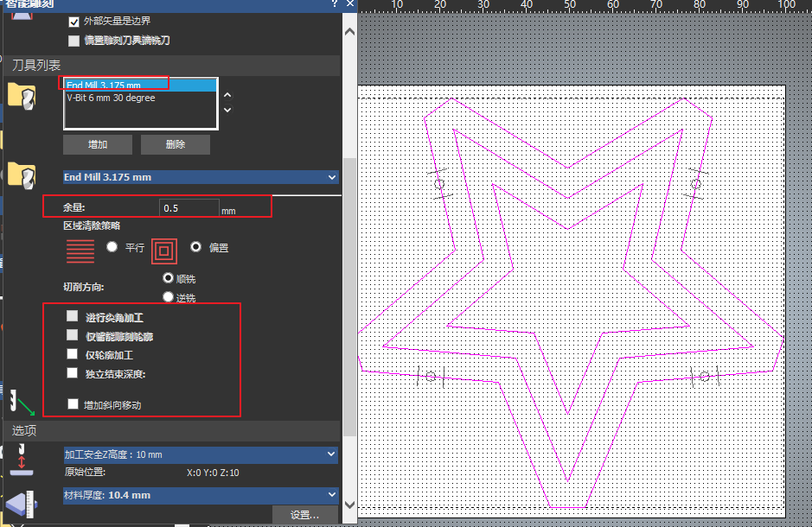The width and height of the screenshot is (812, 527).
Task: Move selected tool down in list
Action: coord(227,110)
